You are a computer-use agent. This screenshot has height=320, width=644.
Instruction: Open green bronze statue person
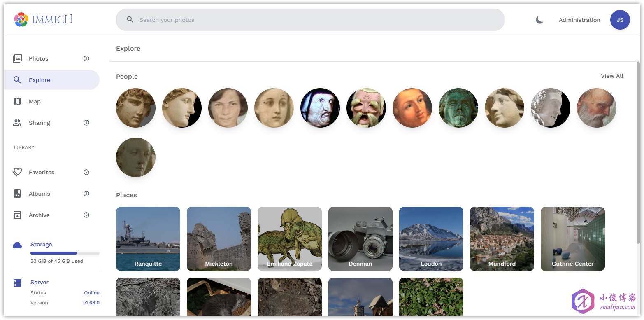pos(458,108)
